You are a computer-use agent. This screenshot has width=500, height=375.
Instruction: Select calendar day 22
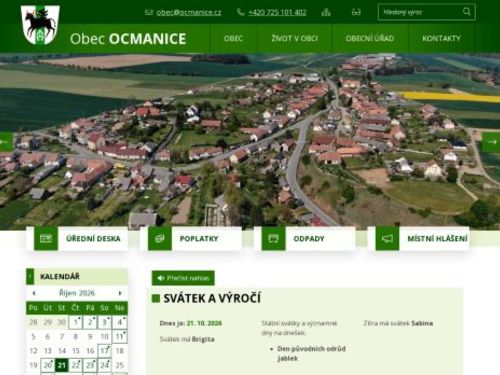click(76, 365)
